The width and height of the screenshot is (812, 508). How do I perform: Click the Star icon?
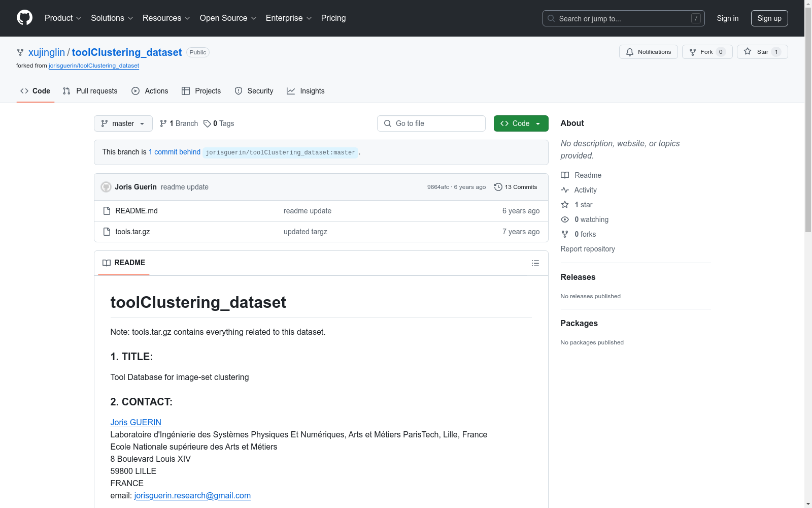[748, 51]
